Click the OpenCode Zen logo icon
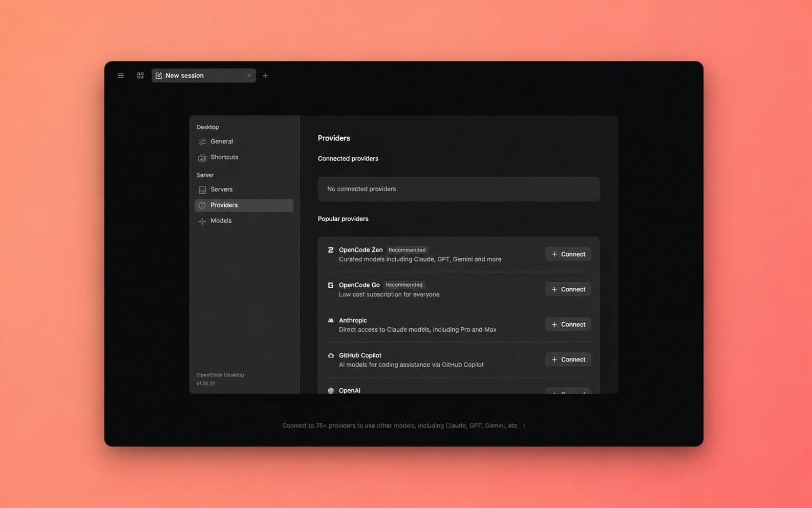The width and height of the screenshot is (812, 508). [331, 250]
